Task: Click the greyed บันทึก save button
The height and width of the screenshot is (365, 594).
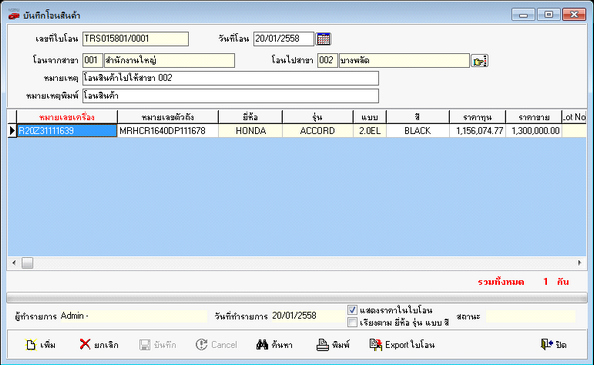Action: 158,345
